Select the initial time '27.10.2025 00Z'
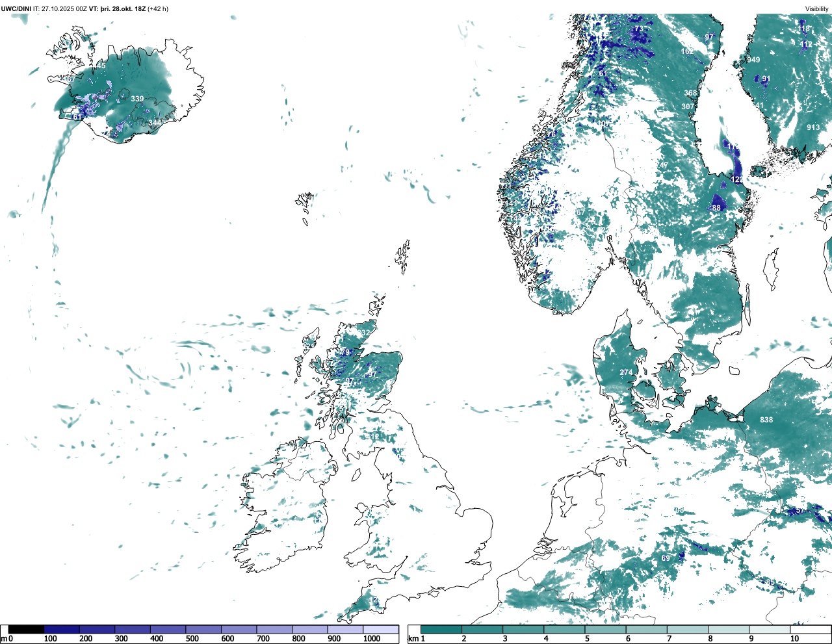Screen dimensions: 832x644 [64, 8]
